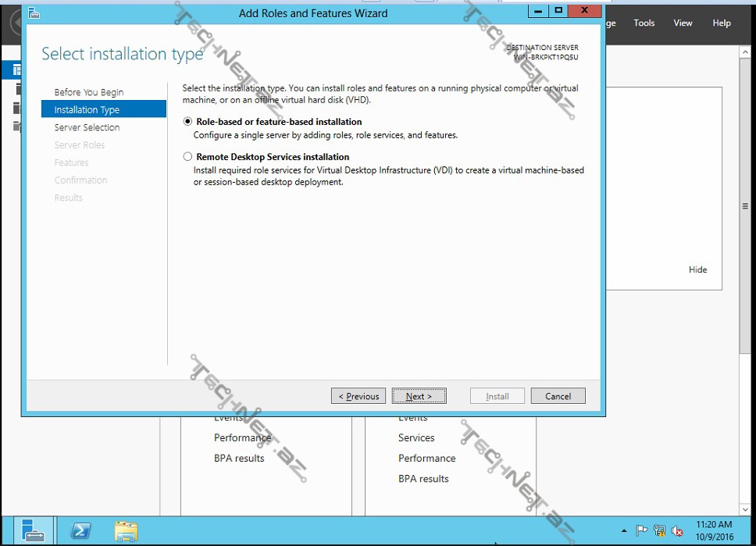Click the muted volume speaker icon
The width and height of the screenshot is (756, 546).
[x=677, y=531]
